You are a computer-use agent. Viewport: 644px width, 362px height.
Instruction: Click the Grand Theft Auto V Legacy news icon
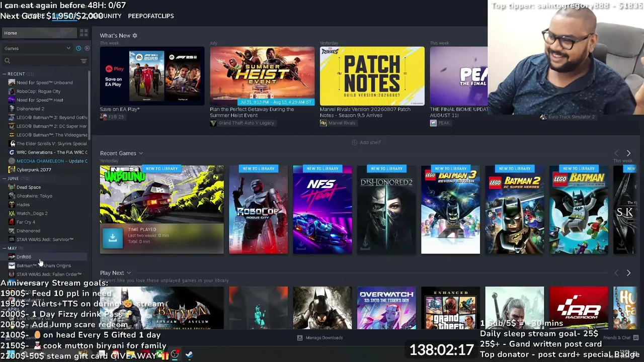tap(213, 123)
